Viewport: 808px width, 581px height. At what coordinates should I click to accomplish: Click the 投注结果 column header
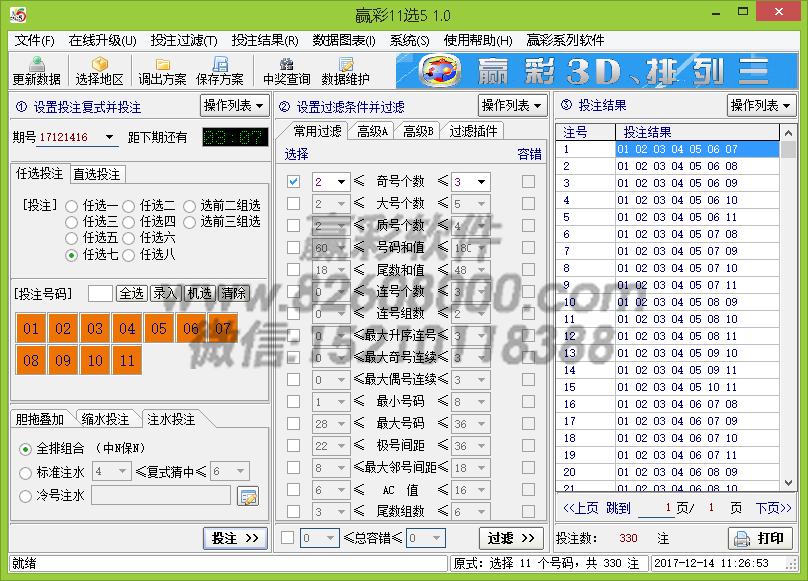697,132
